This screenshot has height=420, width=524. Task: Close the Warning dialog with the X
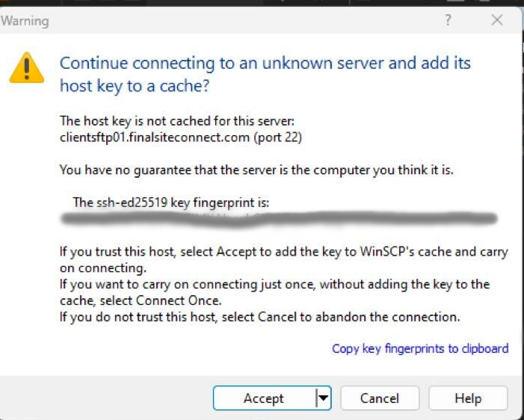click(497, 20)
